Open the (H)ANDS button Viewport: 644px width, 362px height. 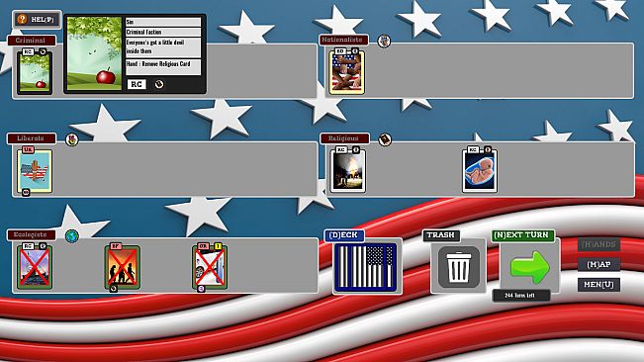click(598, 244)
